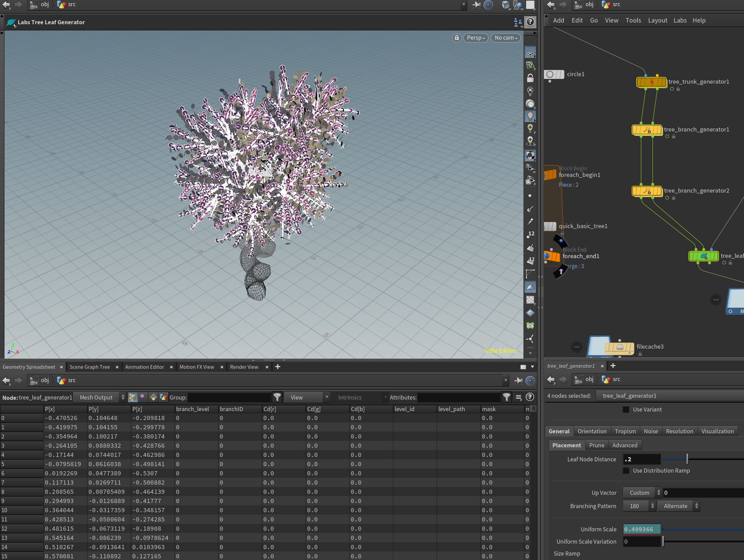Image resolution: width=744 pixels, height=560 pixels.
Task: Switch to the Orientation tab
Action: tap(592, 431)
